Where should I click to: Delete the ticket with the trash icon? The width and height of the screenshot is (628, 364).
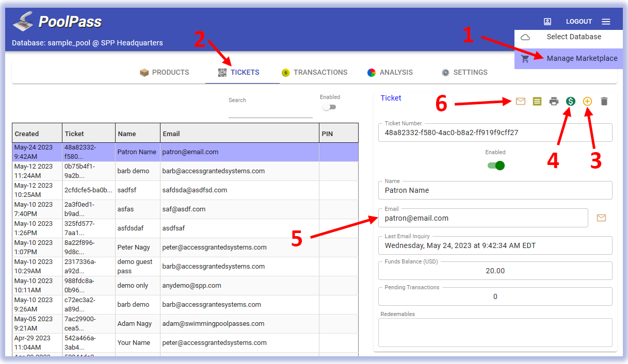tap(604, 101)
